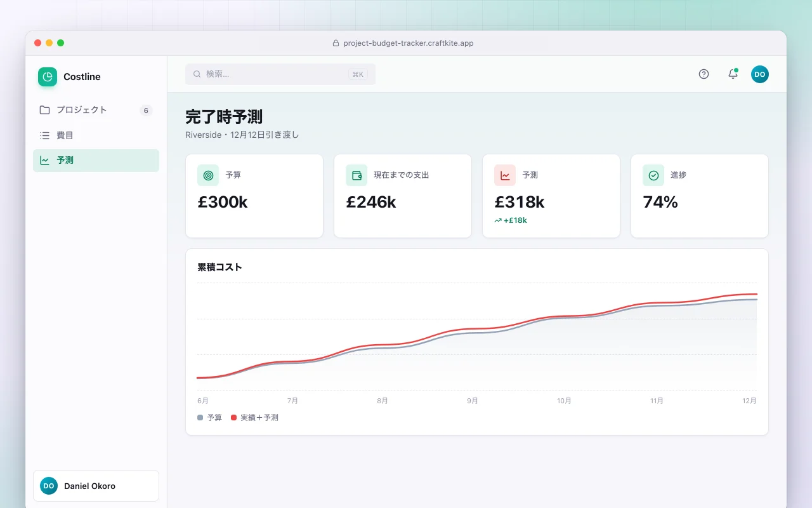The width and height of the screenshot is (812, 508).
Task: Click the folder icon beside プロジェクト
Action: click(x=44, y=110)
